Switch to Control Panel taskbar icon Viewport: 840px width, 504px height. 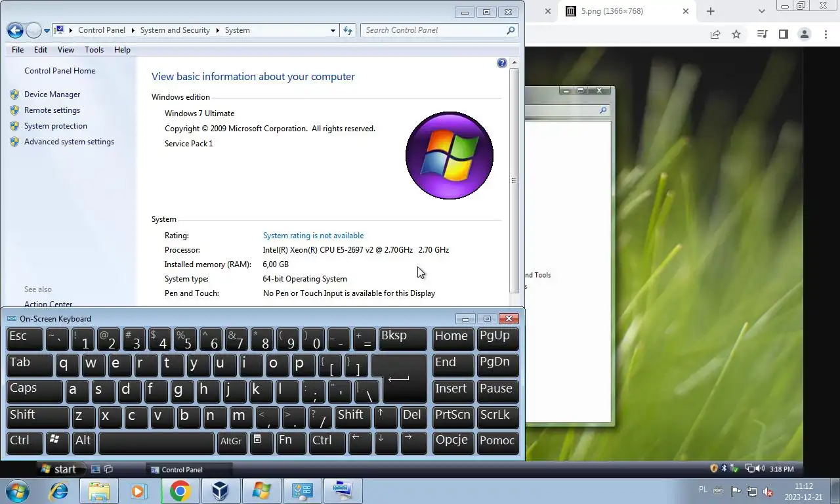tap(301, 491)
